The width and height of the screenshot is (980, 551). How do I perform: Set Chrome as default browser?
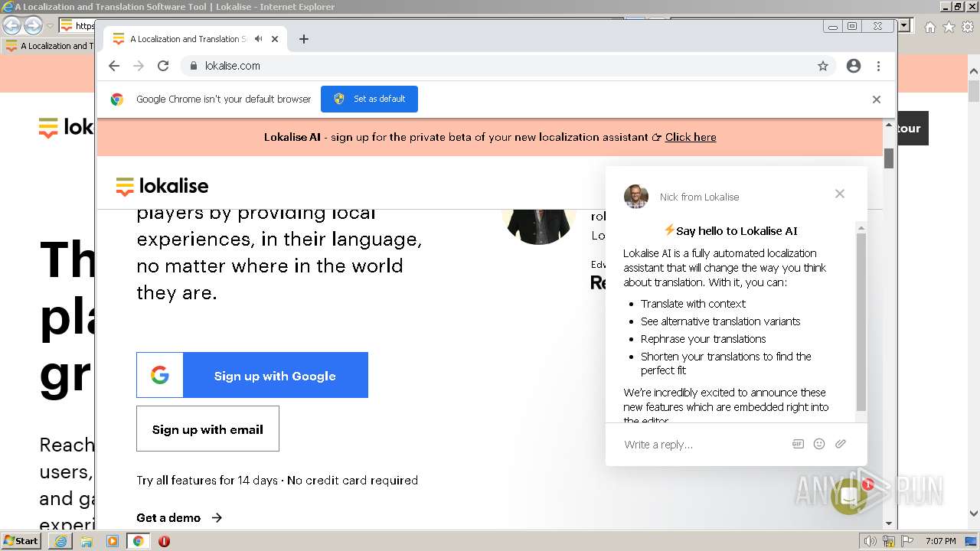click(369, 99)
